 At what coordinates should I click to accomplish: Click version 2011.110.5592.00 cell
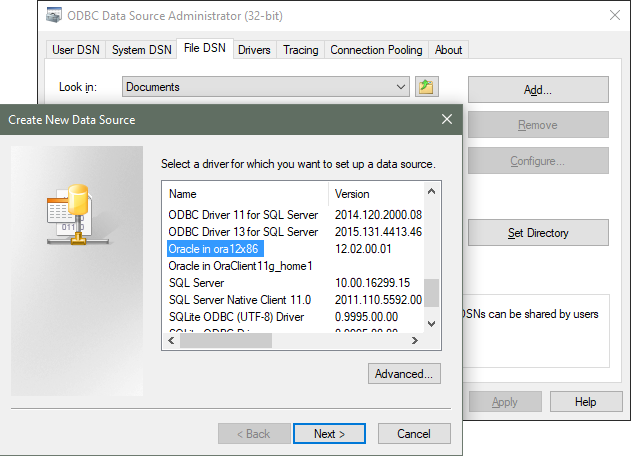(378, 300)
